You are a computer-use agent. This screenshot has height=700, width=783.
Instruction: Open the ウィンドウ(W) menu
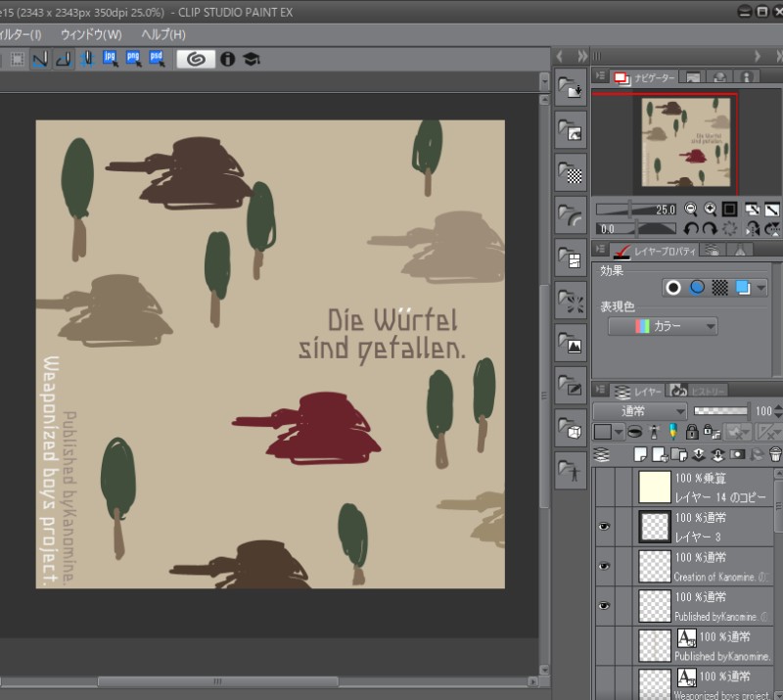tap(91, 34)
